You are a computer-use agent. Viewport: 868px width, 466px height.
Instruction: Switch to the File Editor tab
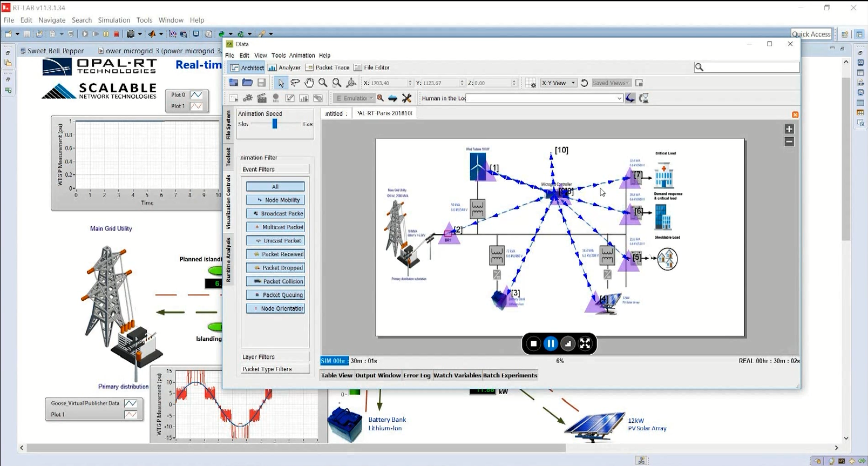click(x=372, y=67)
